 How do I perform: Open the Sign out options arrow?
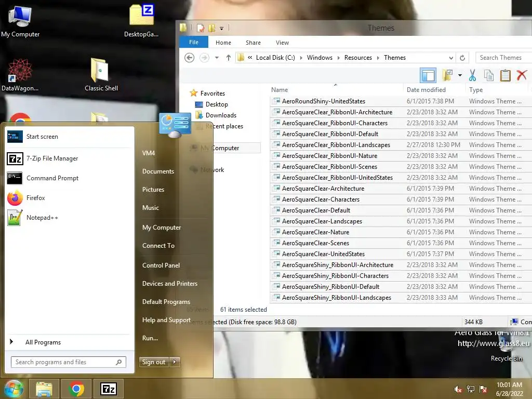(x=175, y=362)
